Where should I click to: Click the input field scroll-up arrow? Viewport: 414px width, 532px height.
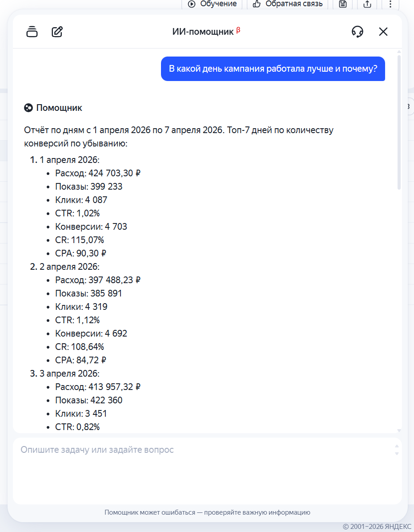tap(397, 446)
